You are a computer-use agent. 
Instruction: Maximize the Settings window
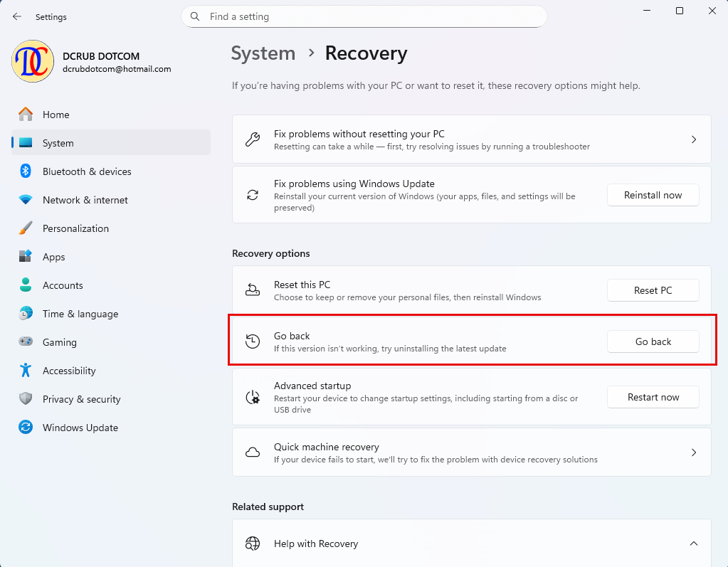[x=679, y=11]
